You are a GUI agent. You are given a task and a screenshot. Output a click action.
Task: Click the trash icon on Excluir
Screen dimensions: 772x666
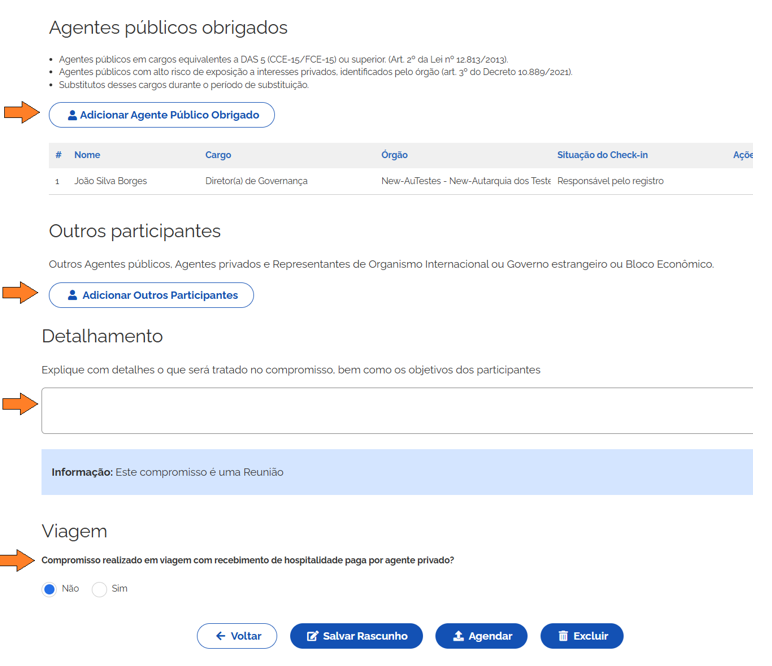(563, 636)
